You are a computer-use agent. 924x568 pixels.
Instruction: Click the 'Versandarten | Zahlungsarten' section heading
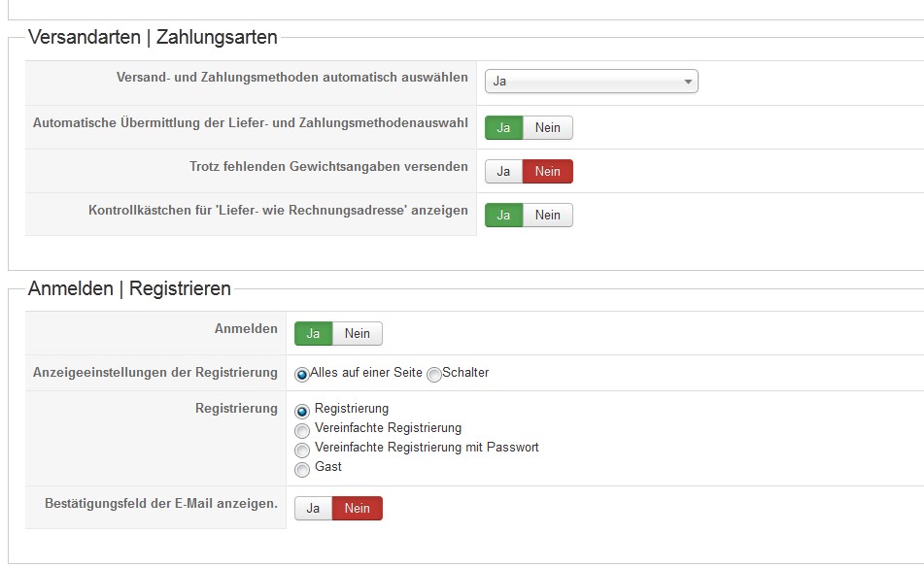(153, 38)
